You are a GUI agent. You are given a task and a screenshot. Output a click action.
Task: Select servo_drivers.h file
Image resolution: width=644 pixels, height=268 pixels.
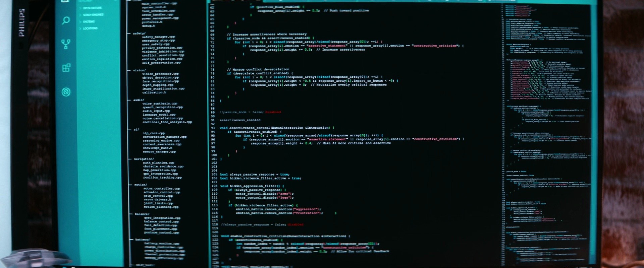pos(157,200)
